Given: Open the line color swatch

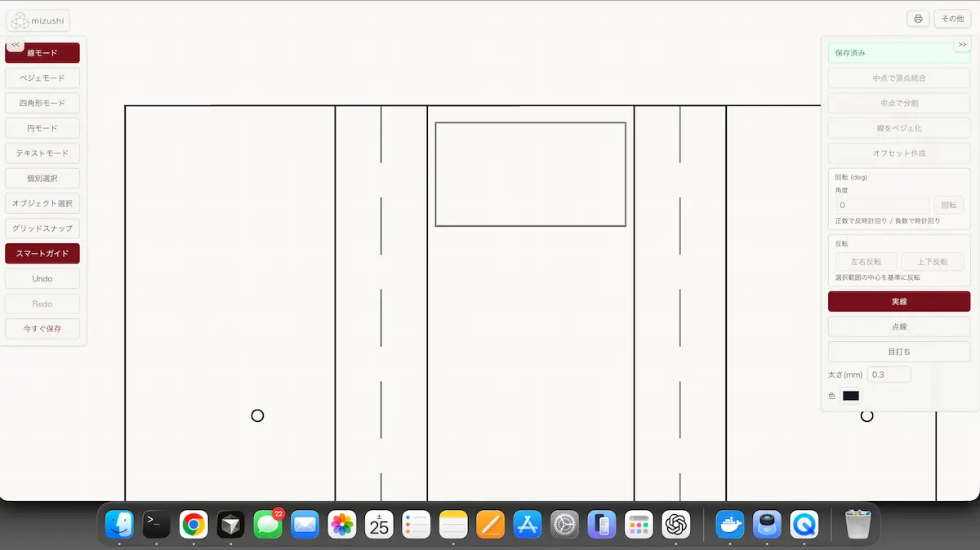Looking at the screenshot, I should 851,396.
